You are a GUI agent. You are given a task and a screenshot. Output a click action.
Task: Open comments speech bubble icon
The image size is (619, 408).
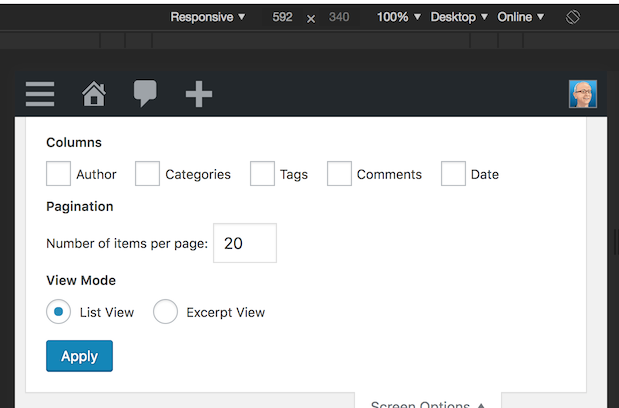pos(145,94)
